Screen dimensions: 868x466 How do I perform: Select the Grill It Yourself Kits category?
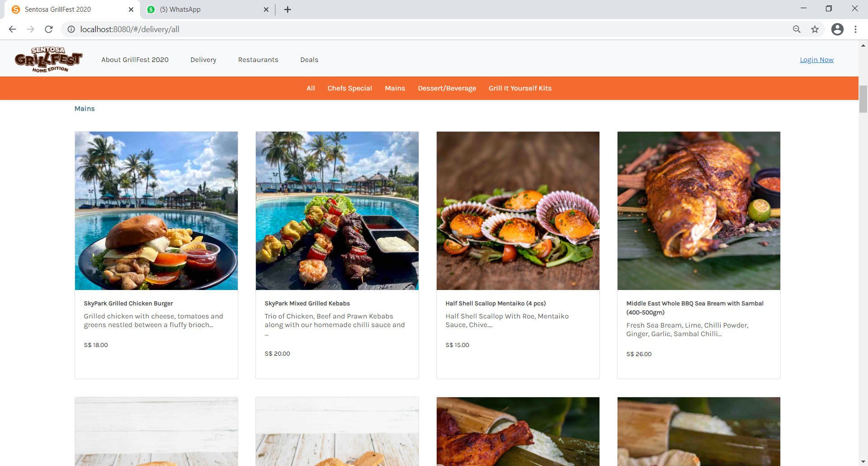pos(520,88)
